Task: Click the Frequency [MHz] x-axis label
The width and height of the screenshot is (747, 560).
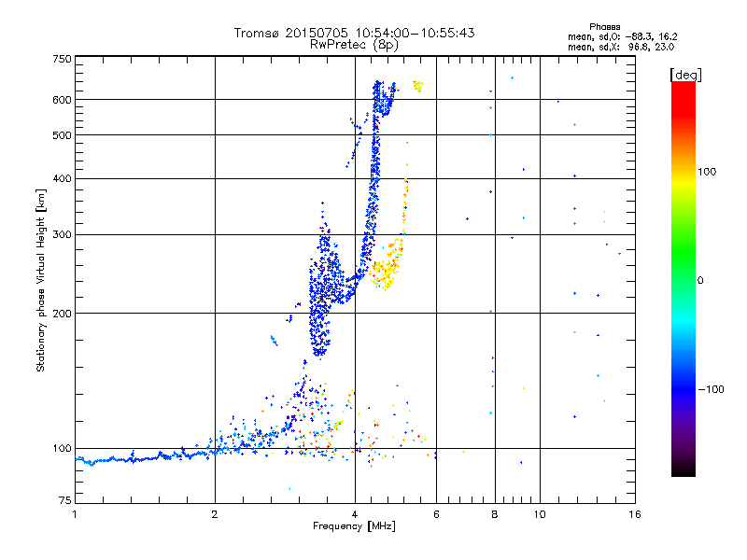Action: coord(354,527)
